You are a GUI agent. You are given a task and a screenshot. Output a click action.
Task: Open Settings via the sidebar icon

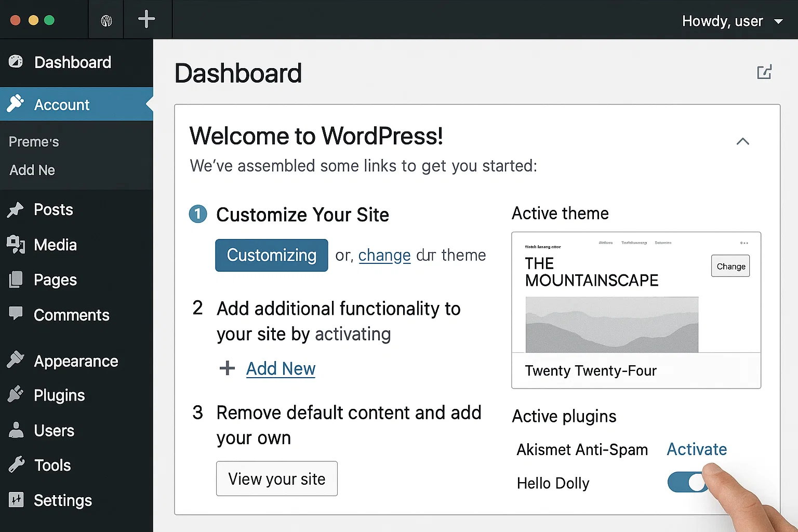tap(16, 500)
